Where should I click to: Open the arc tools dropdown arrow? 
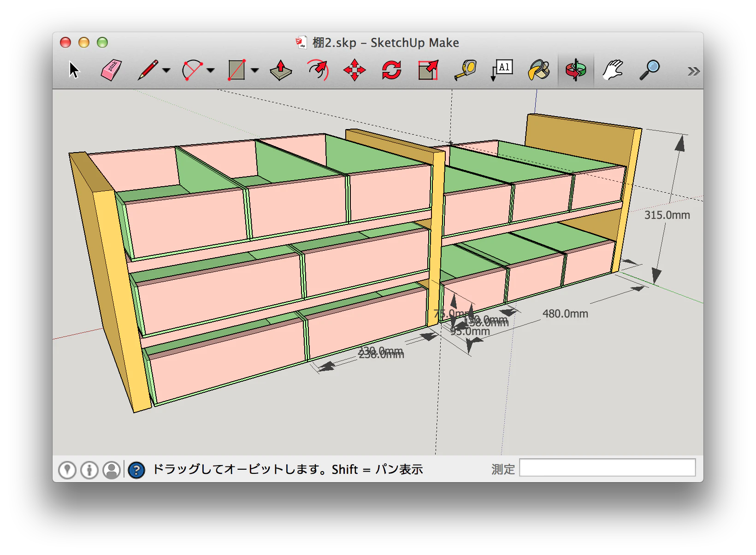click(211, 71)
